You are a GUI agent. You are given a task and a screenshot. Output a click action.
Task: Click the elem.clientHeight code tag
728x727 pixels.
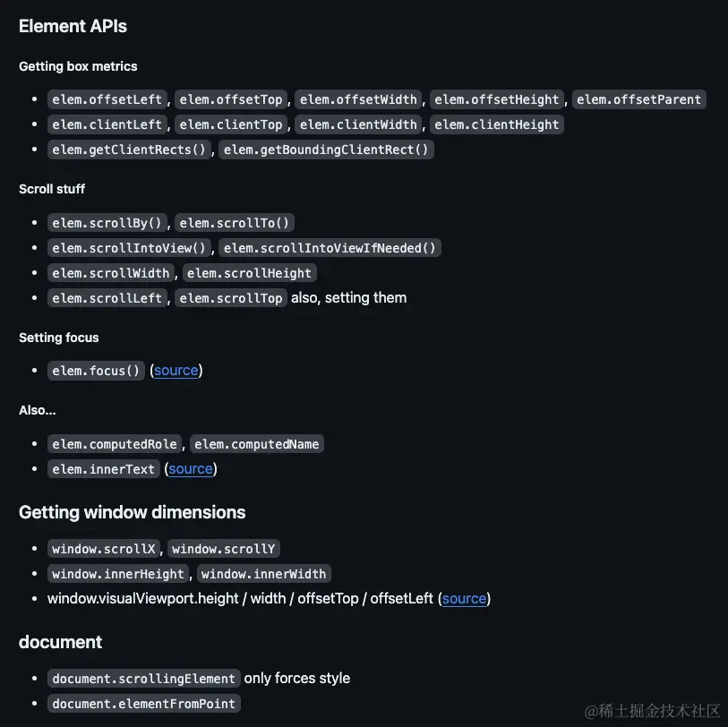(x=497, y=124)
